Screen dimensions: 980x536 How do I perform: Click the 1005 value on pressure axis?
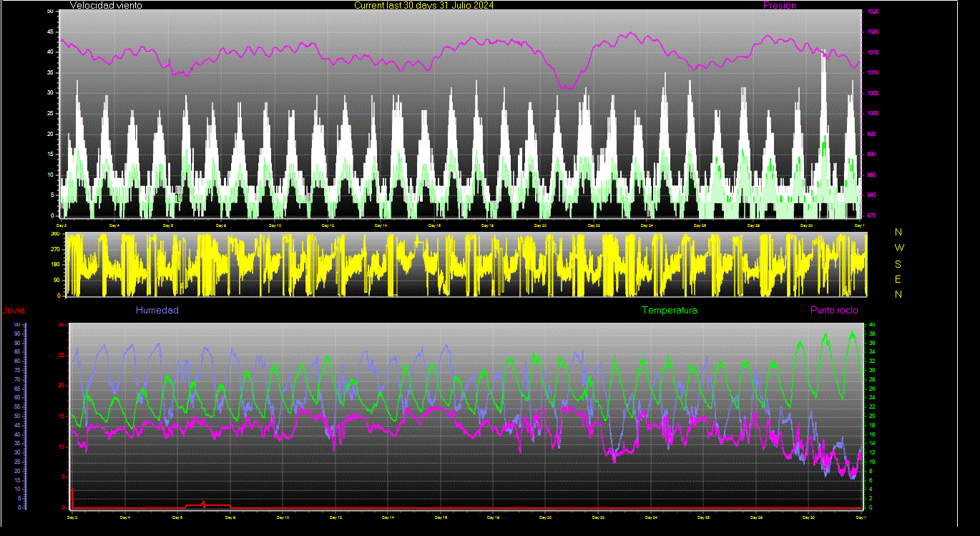coord(873,93)
